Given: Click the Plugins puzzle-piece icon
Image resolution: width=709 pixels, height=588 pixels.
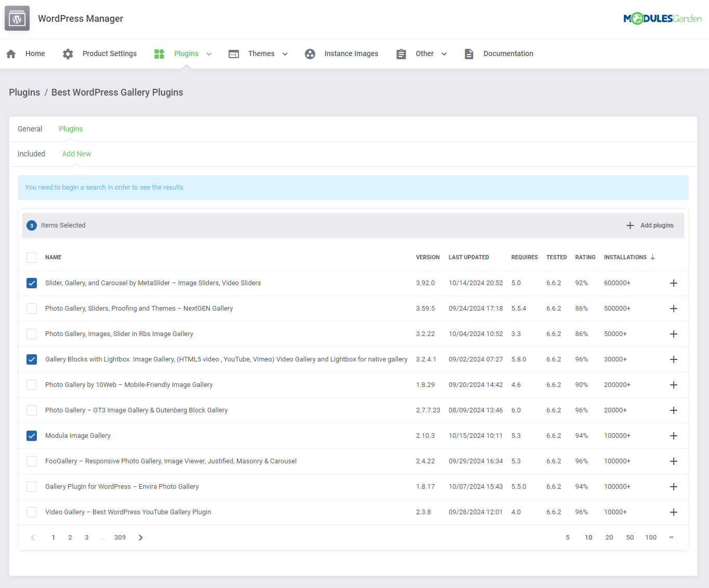Looking at the screenshot, I should pyautogui.click(x=159, y=54).
